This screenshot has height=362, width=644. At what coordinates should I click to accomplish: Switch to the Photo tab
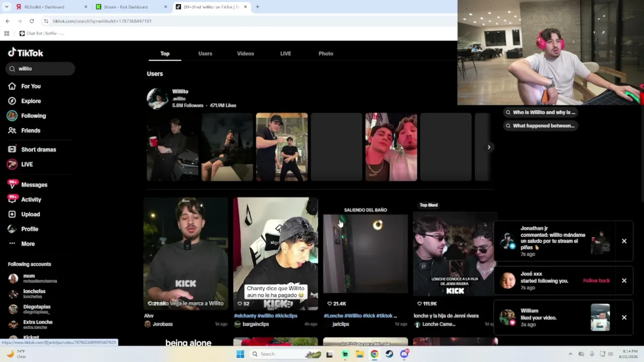tap(326, 53)
